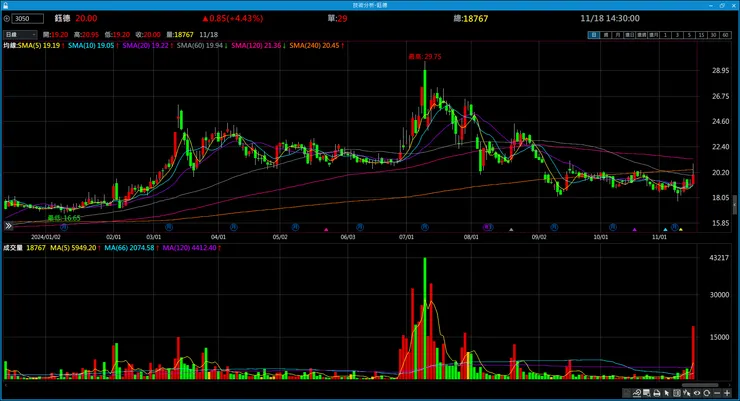Click the highest price 29.75 label
The image size is (740, 401).
click(425, 57)
